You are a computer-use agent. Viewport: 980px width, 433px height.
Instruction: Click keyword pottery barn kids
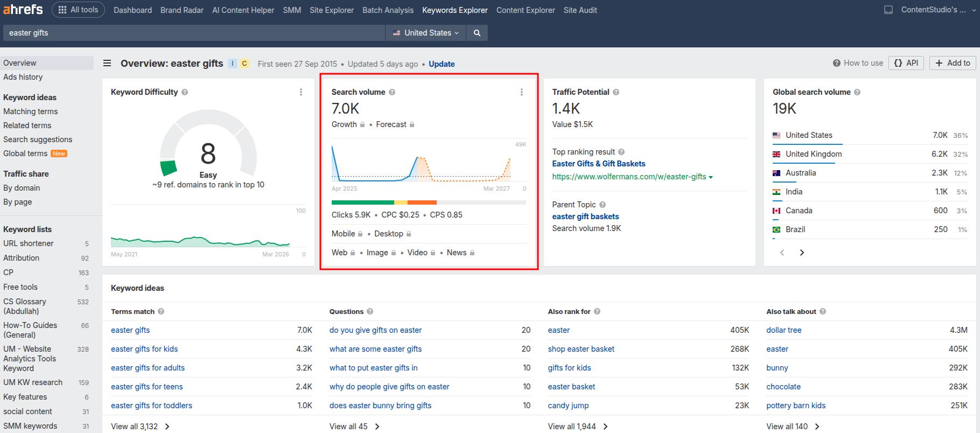(796, 406)
